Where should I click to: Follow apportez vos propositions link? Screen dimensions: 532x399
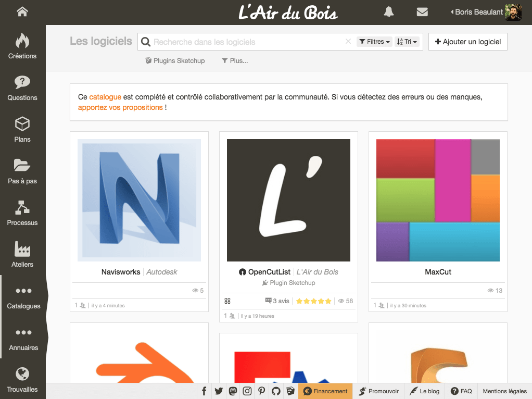(120, 107)
